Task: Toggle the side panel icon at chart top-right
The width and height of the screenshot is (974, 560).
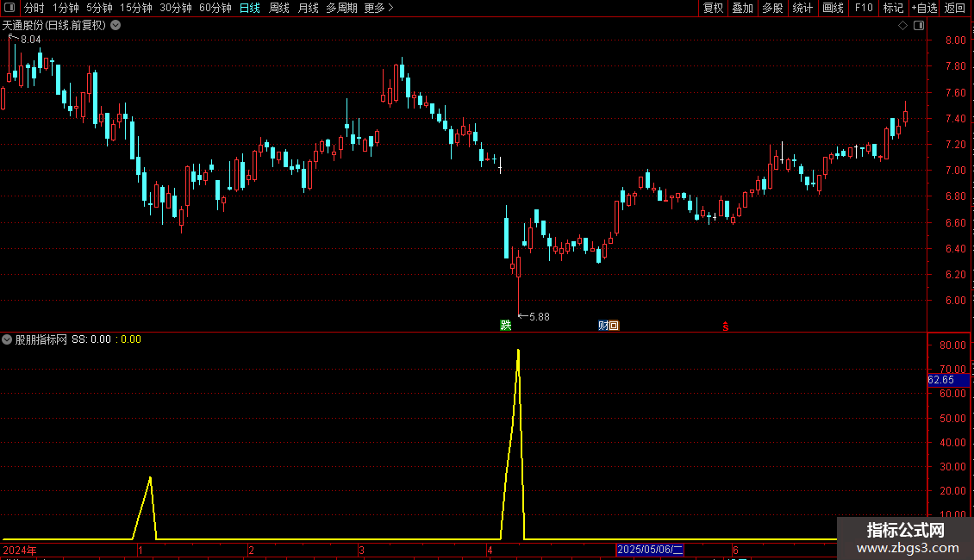Action: pos(919,26)
